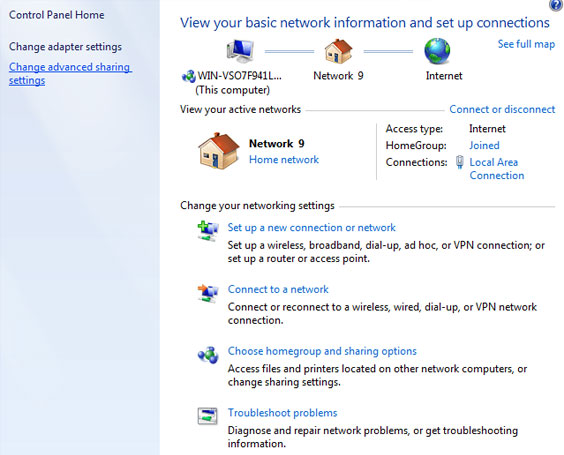Click the (This computer) caption
Screen dimensions: 564x455
point(232,90)
